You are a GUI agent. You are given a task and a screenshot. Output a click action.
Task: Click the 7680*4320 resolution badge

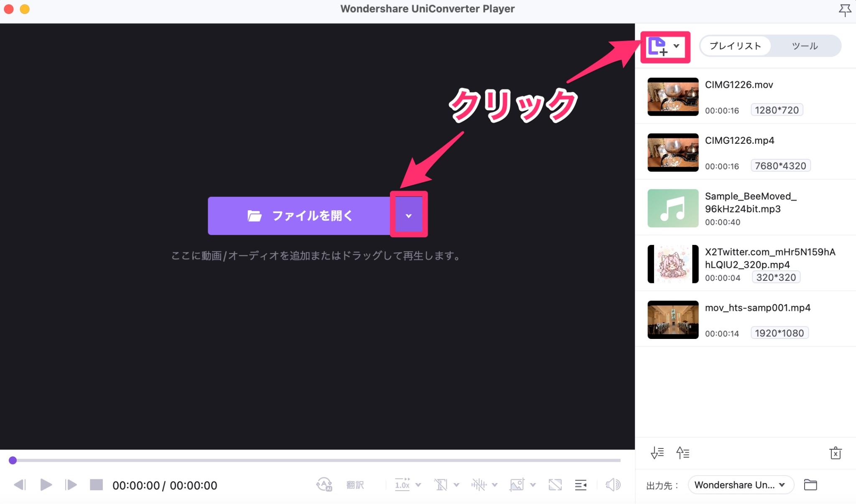pos(780,166)
